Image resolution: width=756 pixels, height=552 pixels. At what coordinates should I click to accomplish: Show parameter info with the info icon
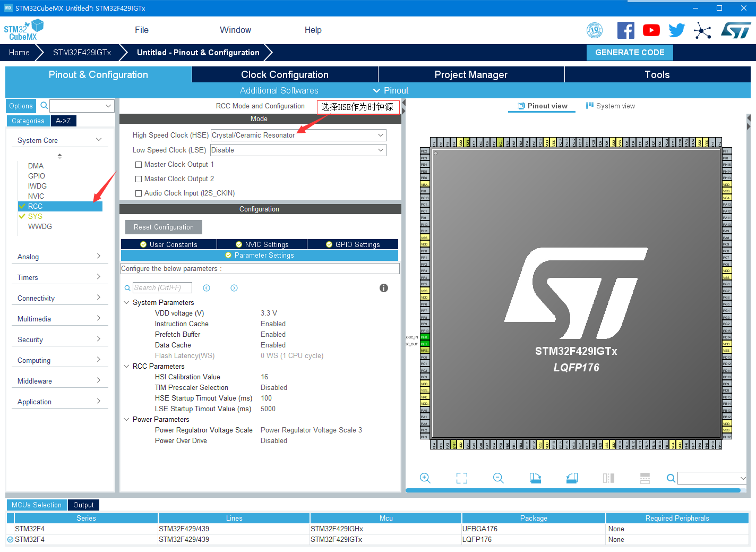point(384,288)
